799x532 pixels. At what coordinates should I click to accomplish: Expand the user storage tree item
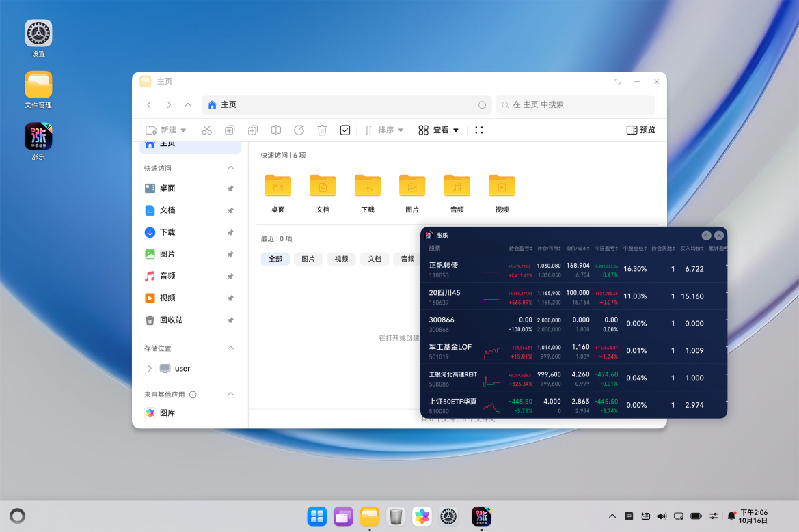click(x=150, y=369)
